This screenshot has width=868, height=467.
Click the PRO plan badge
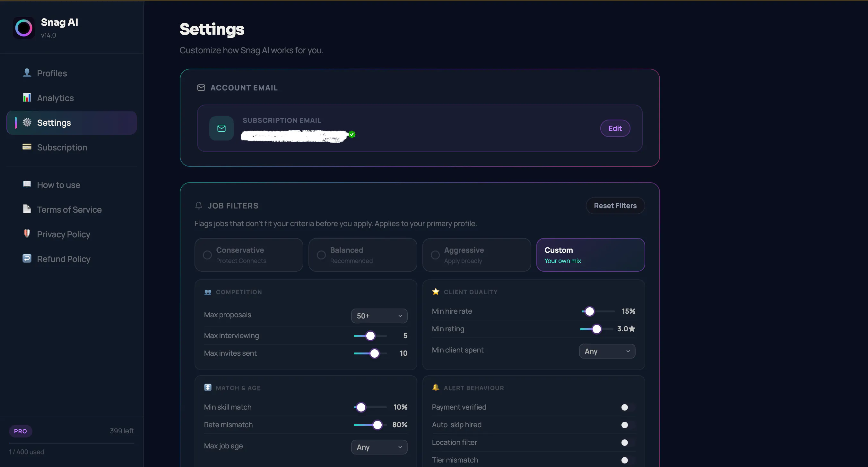21,431
